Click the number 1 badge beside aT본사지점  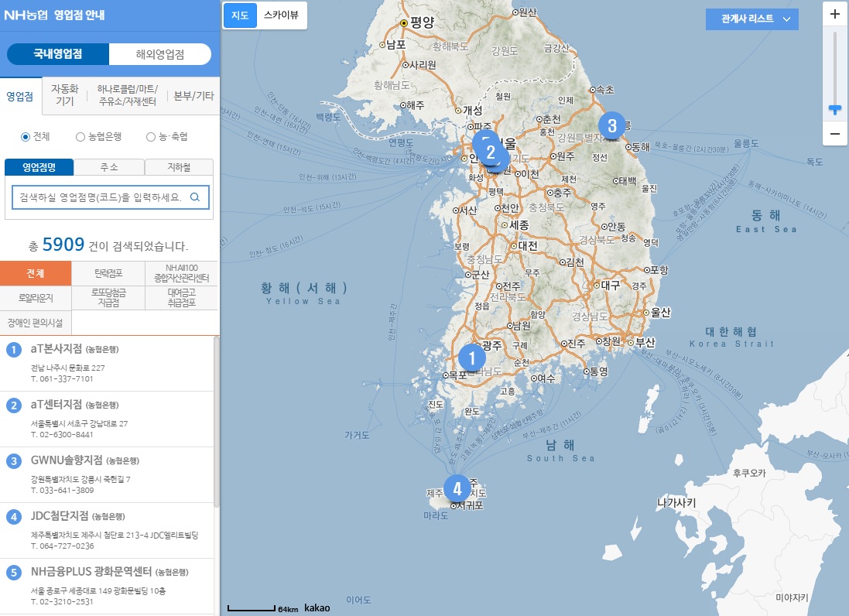tap(13, 350)
